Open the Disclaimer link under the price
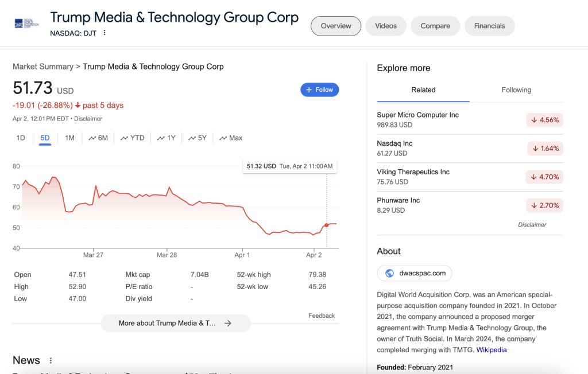The image size is (588, 374). coord(88,119)
